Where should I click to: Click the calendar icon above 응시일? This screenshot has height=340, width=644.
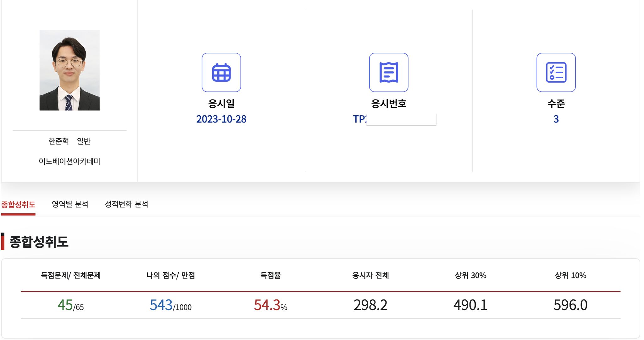click(x=221, y=72)
